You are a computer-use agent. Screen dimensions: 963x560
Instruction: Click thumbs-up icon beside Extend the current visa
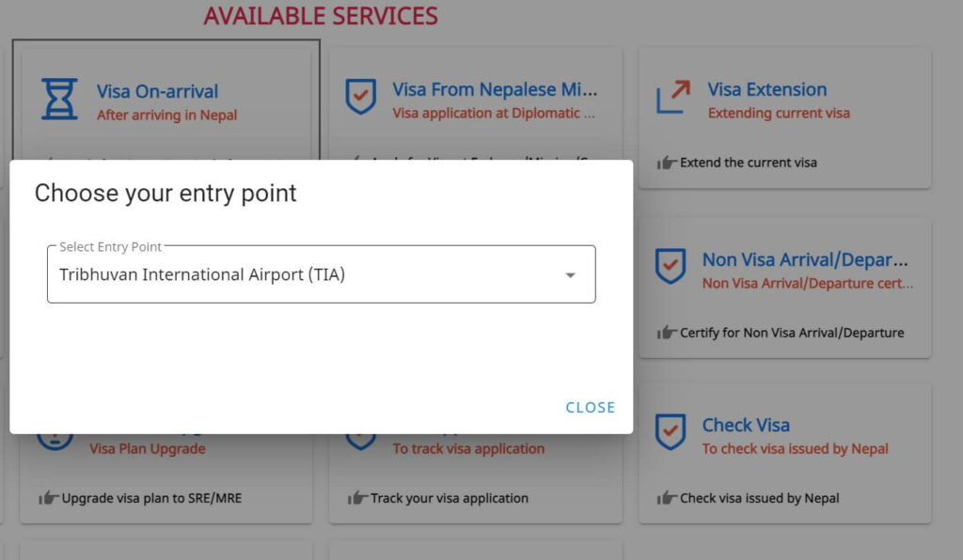point(667,163)
